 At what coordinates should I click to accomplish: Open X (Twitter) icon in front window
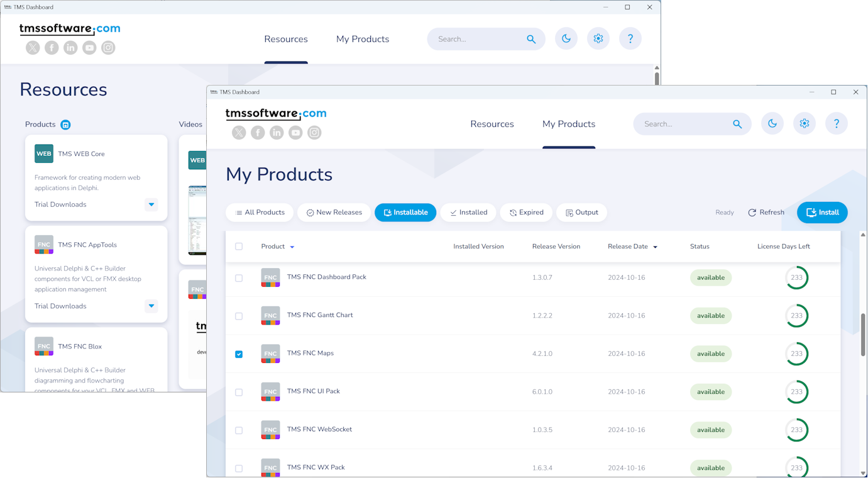pos(239,133)
